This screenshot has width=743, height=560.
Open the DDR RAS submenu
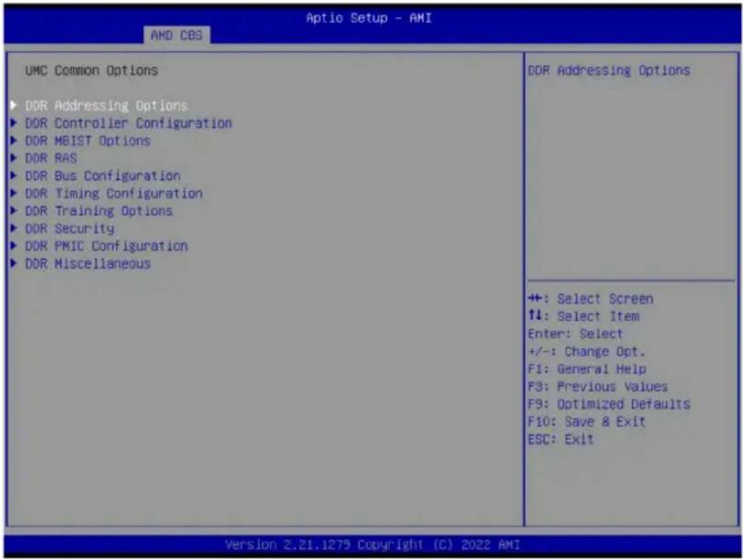51,158
